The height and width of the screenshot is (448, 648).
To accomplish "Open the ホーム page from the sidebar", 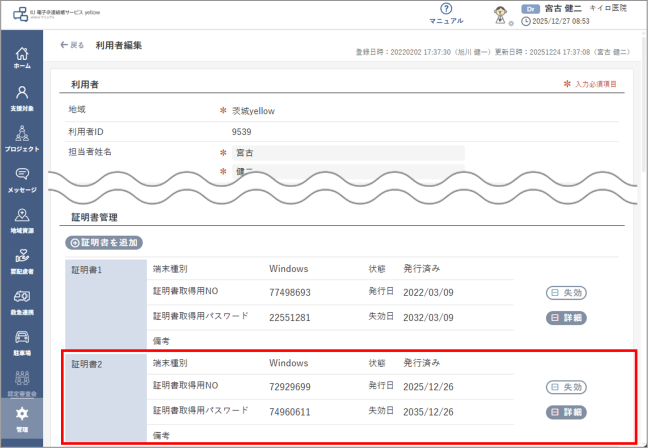I will (22, 57).
